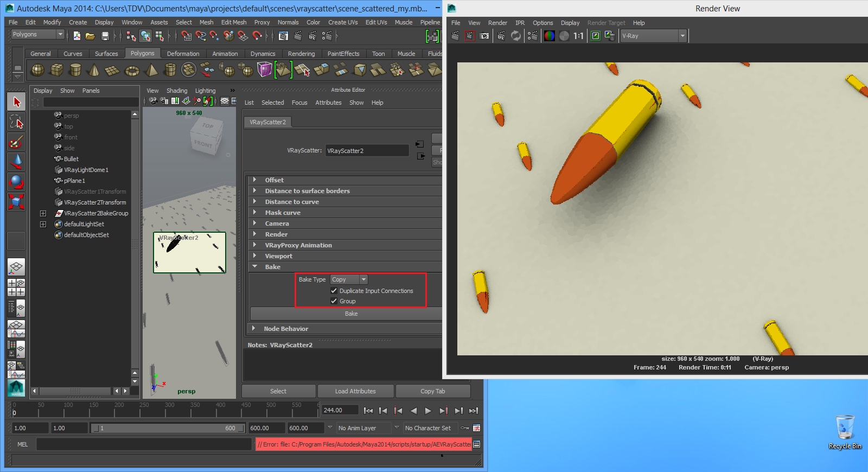The image size is (868, 472).
Task: Click the four view layout icon
Action: pos(16,288)
